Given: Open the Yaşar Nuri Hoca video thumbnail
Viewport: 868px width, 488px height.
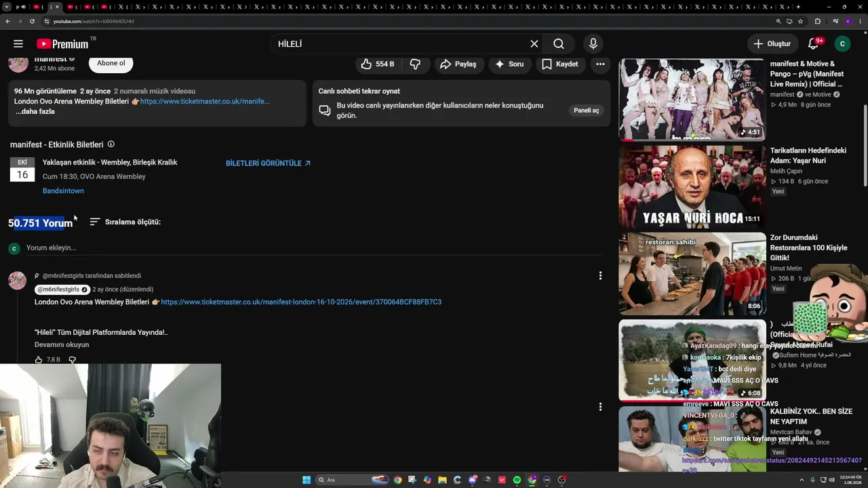Looking at the screenshot, I should coord(692,186).
